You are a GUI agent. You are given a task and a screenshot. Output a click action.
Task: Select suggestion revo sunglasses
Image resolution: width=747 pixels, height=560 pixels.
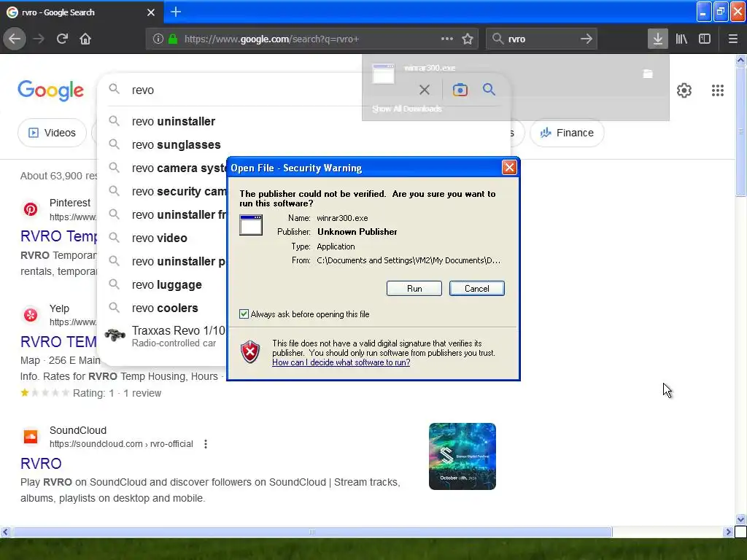[x=177, y=145]
